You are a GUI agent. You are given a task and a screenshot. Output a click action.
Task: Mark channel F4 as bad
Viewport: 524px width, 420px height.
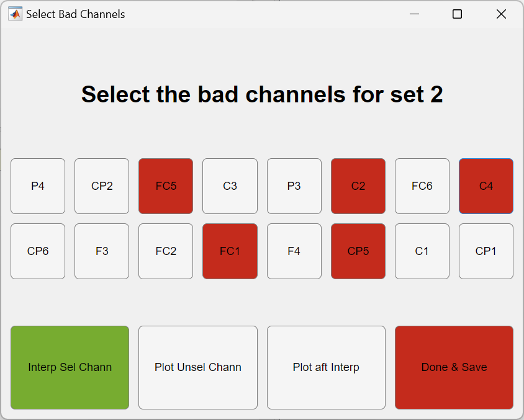(x=294, y=251)
